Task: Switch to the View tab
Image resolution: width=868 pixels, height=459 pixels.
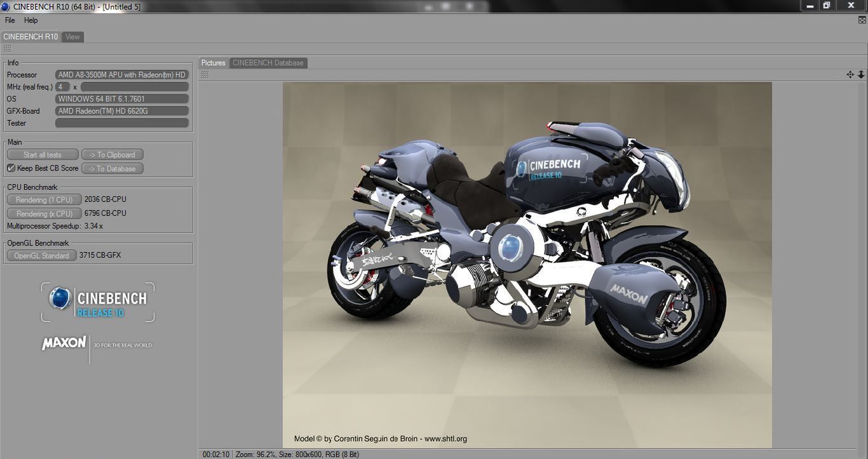Action: pyautogui.click(x=73, y=37)
